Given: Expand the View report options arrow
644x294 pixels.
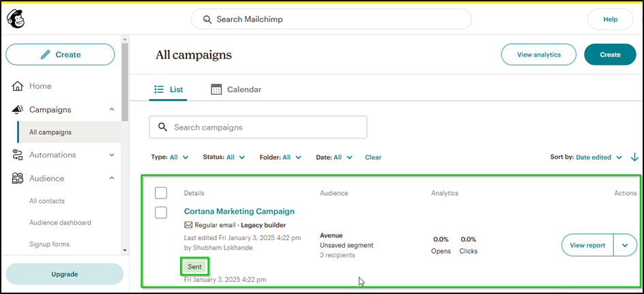Looking at the screenshot, I should click(x=626, y=245).
